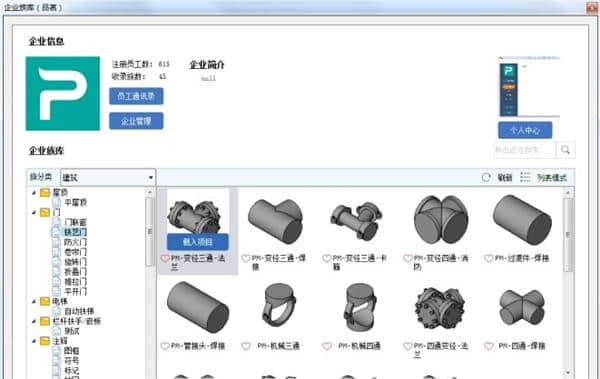This screenshot has width=600, height=379.
Task: Click the 员工通讯录 blue button
Action: [136, 96]
